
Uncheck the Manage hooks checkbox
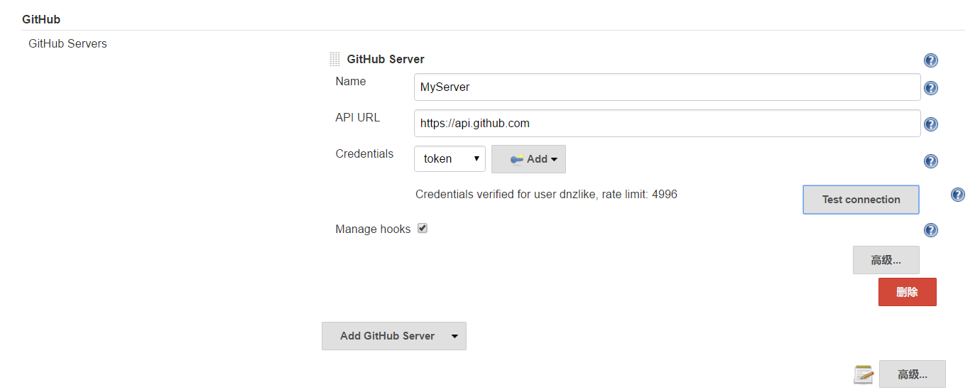point(423,228)
